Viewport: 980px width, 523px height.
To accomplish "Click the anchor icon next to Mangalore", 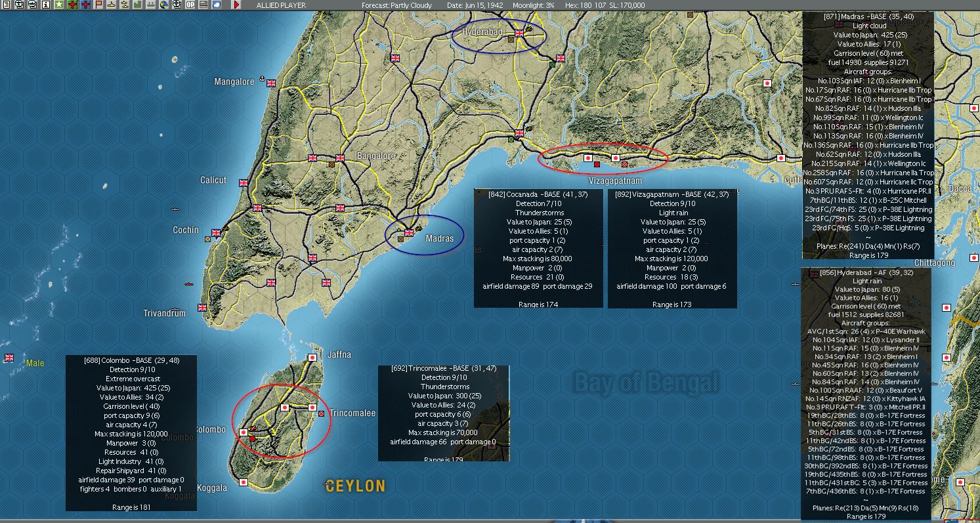I will point(262,79).
